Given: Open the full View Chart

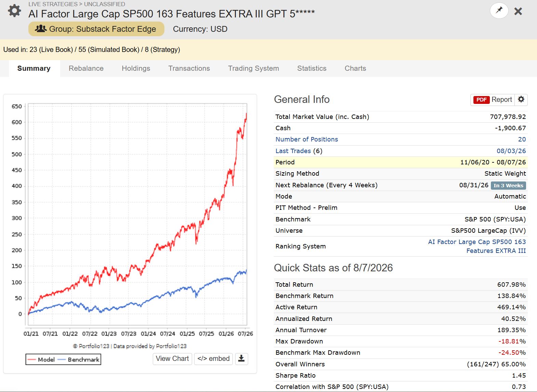Looking at the screenshot, I should (x=172, y=359).
